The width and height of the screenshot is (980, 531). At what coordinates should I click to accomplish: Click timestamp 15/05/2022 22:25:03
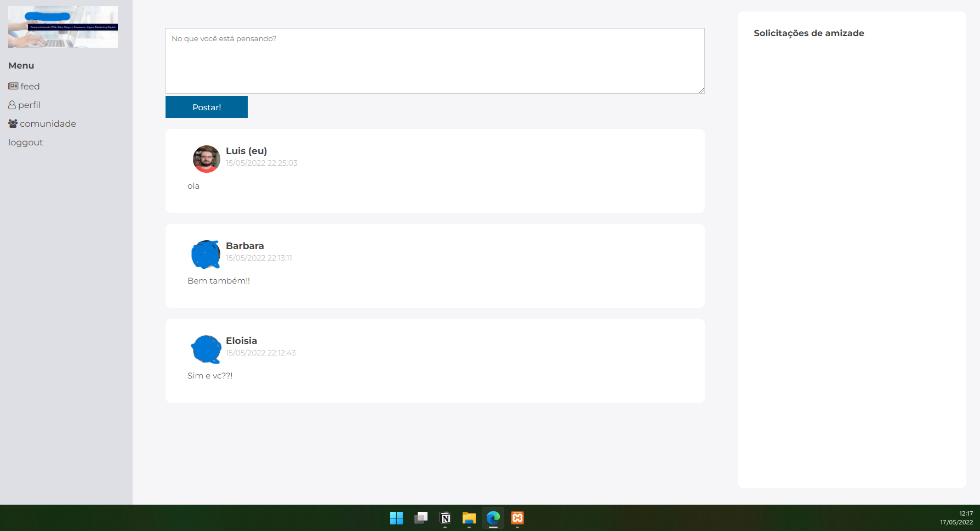point(261,163)
